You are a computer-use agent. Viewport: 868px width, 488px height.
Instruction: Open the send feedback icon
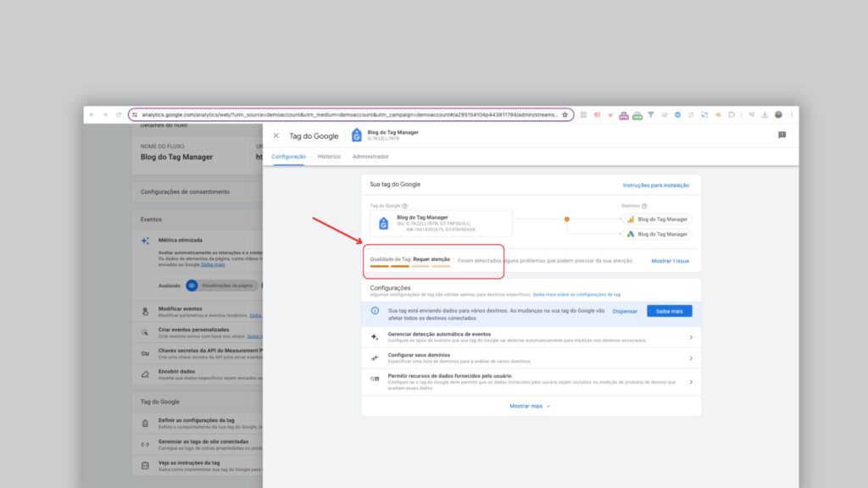[782, 135]
